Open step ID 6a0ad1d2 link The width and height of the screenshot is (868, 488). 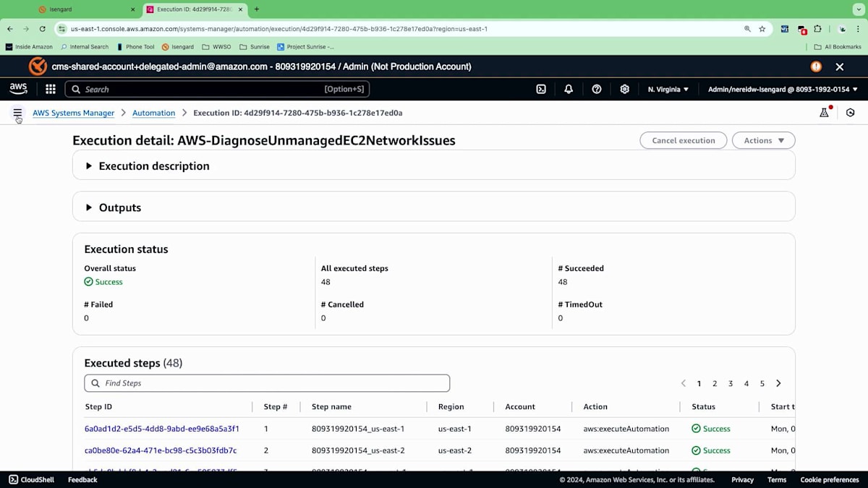162,429
